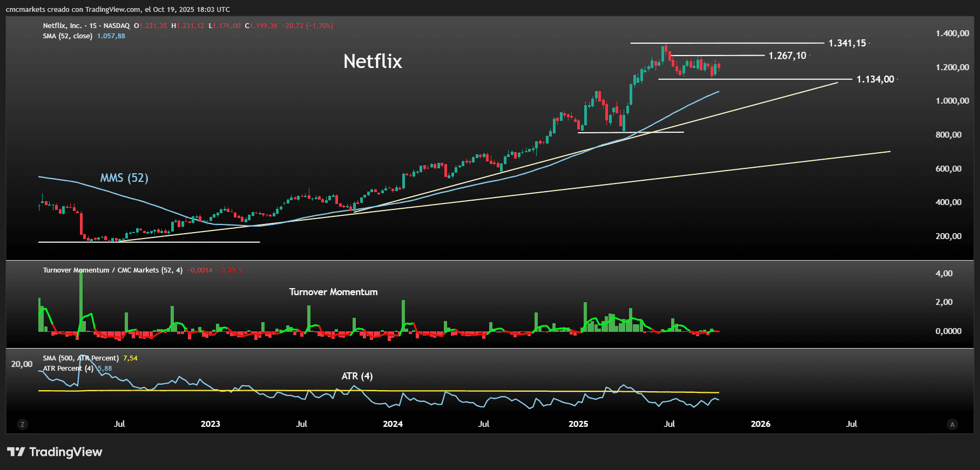The width and height of the screenshot is (980, 470).
Task: Click the cmcmarkets creado con TradingView.com header
Action: [118, 10]
